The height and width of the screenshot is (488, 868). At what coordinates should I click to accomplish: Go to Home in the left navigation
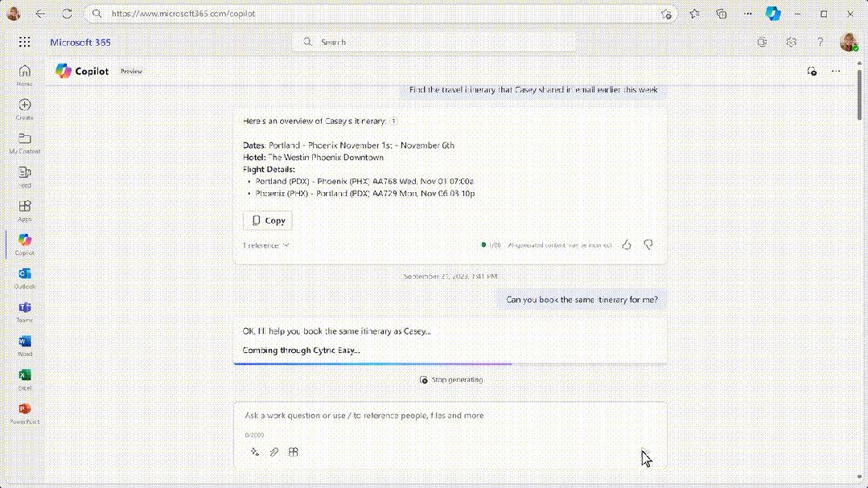pos(25,75)
